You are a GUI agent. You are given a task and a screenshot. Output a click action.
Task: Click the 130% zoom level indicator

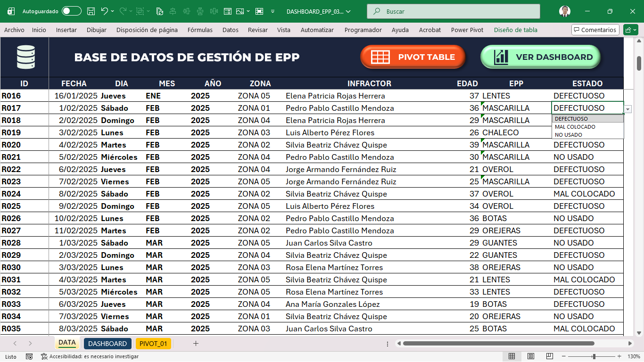click(x=634, y=356)
